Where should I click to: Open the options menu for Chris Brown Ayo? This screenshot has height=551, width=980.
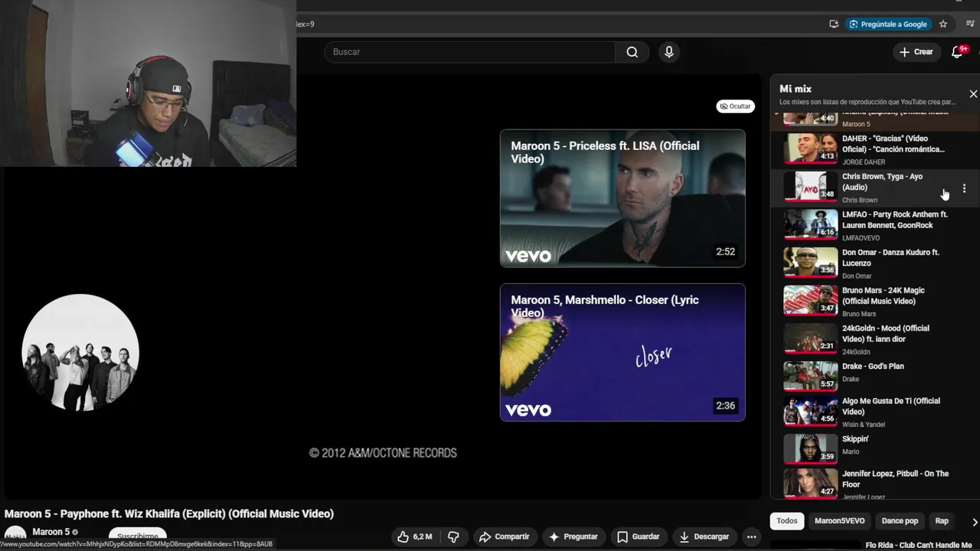tap(964, 188)
